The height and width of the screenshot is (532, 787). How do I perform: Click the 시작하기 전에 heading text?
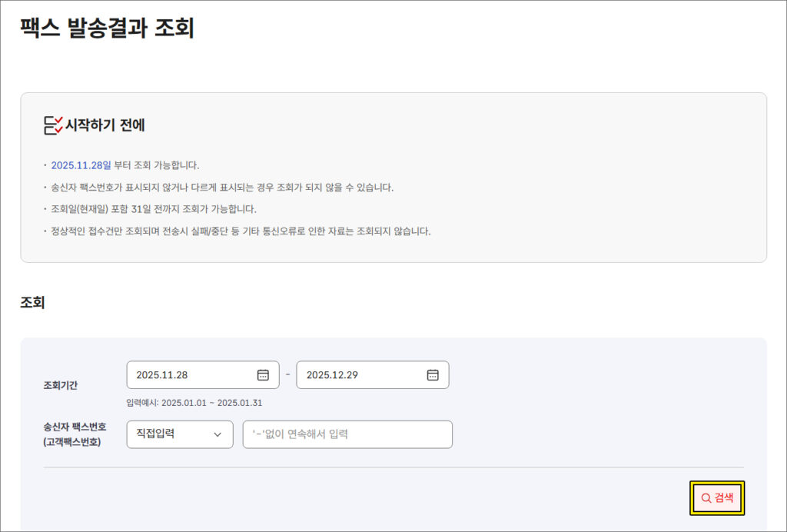pyautogui.click(x=105, y=125)
